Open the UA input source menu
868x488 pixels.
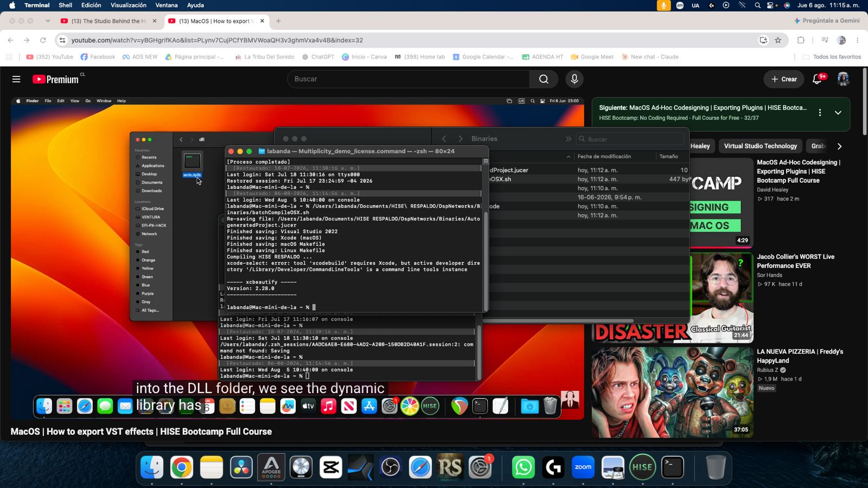tap(695, 5)
